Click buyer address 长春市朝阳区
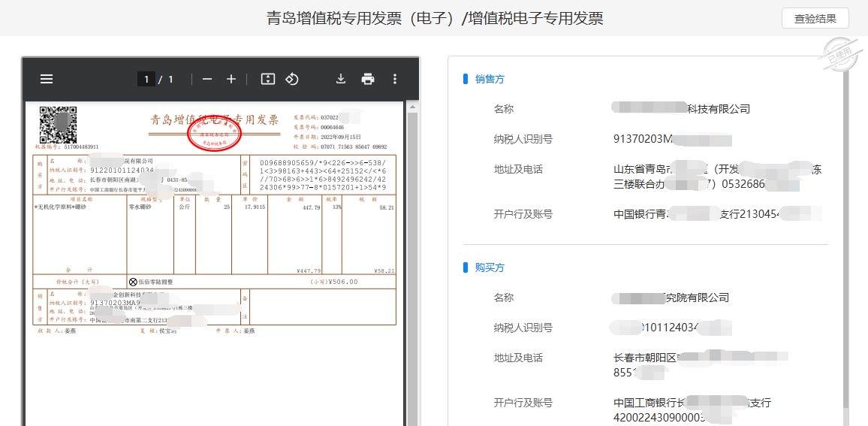 646,358
